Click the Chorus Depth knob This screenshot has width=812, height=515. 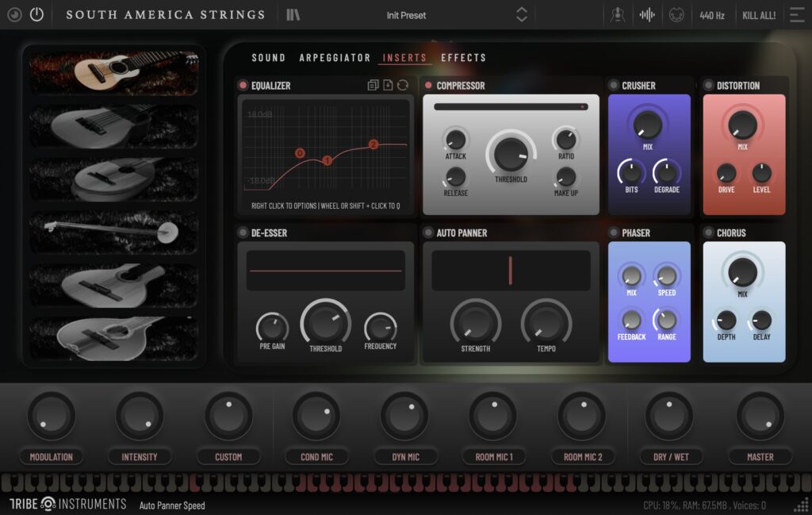pyautogui.click(x=726, y=321)
